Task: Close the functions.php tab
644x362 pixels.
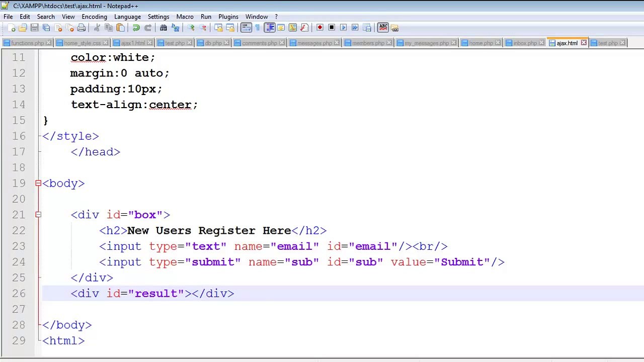Action: pos(48,43)
